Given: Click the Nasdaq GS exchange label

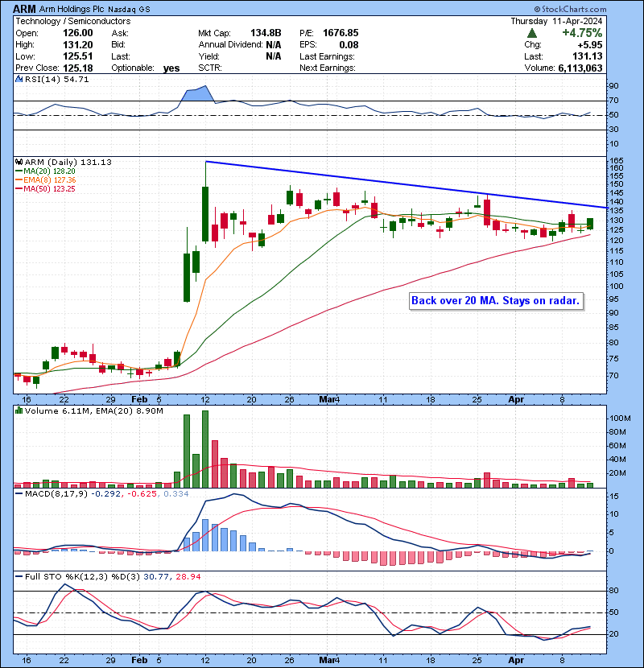Looking at the screenshot, I should click(x=129, y=10).
